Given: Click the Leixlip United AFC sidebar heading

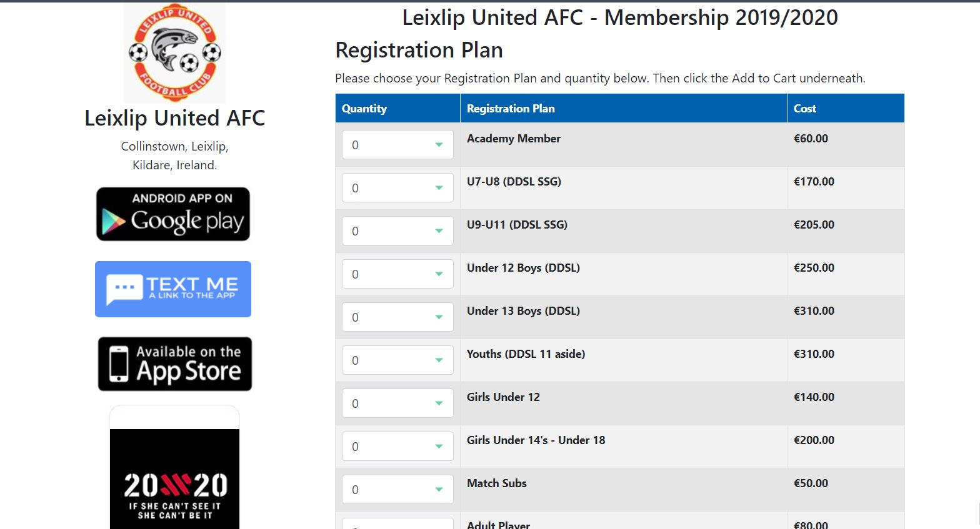Looking at the screenshot, I should (174, 118).
